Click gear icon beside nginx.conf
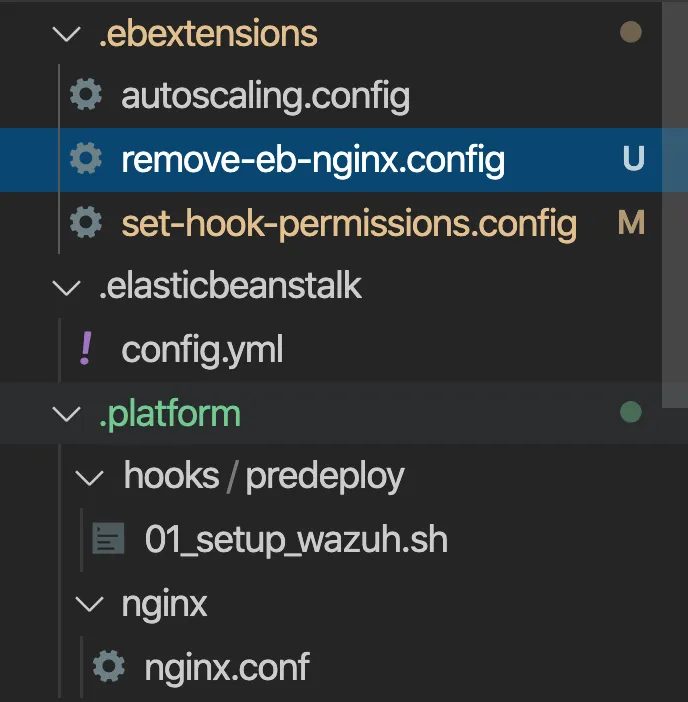Viewport: 688px width, 702px height. (108, 665)
